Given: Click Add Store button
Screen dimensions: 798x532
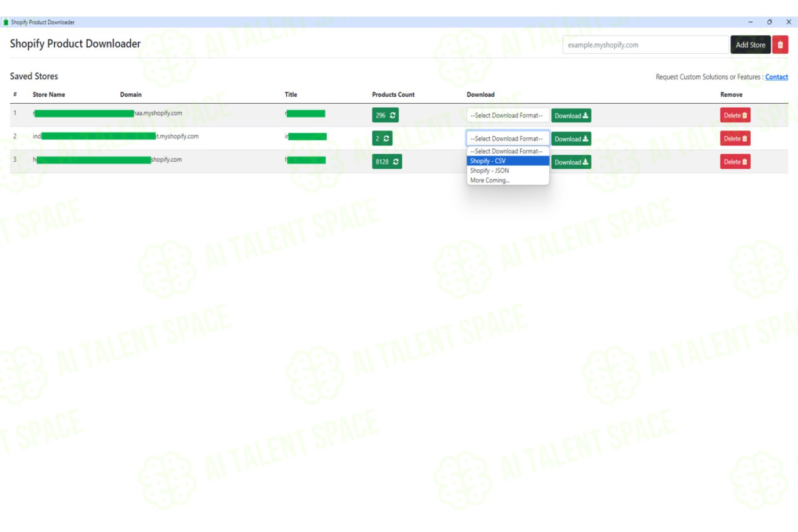Looking at the screenshot, I should pyautogui.click(x=750, y=45).
